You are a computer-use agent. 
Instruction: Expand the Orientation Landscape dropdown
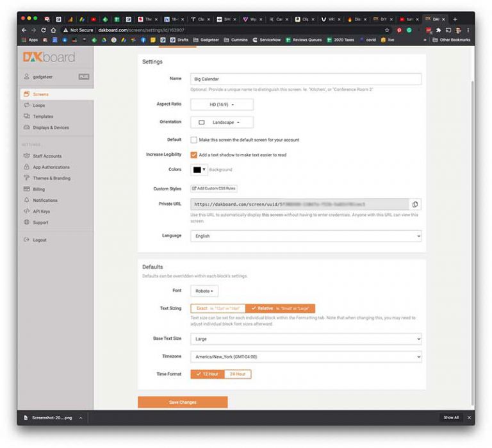click(222, 122)
